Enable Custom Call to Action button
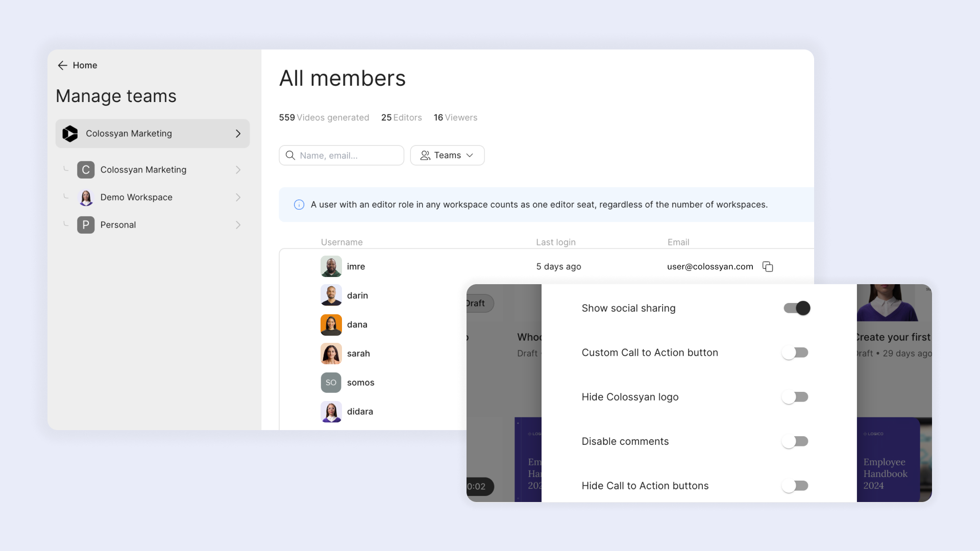The width and height of the screenshot is (980, 551). pos(795,353)
